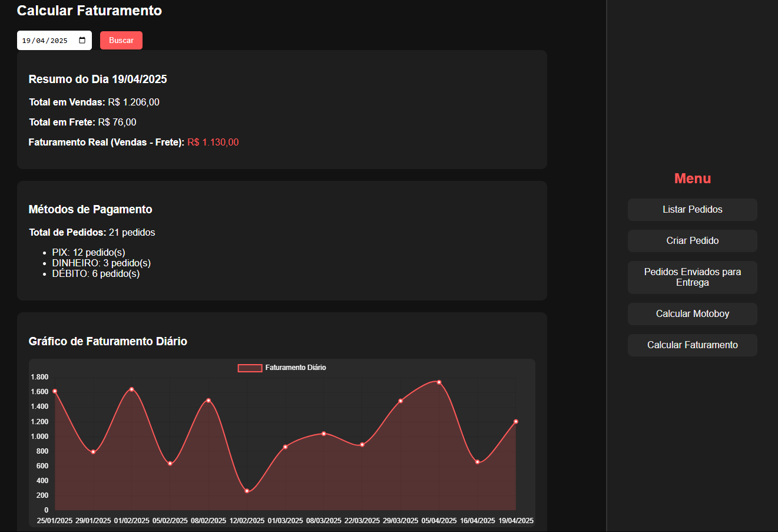Viewport: 778px width, 532px height.
Task: Click the chart data point for 25/01/2025
Action: pos(55,391)
